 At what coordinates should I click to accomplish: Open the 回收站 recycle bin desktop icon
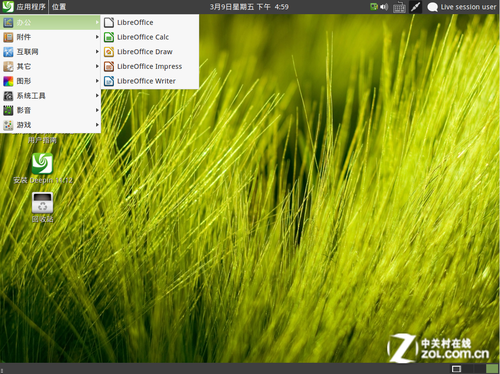42,207
